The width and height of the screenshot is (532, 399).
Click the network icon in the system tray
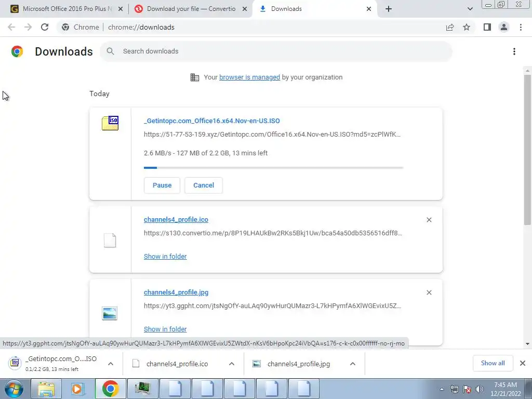[454, 389]
